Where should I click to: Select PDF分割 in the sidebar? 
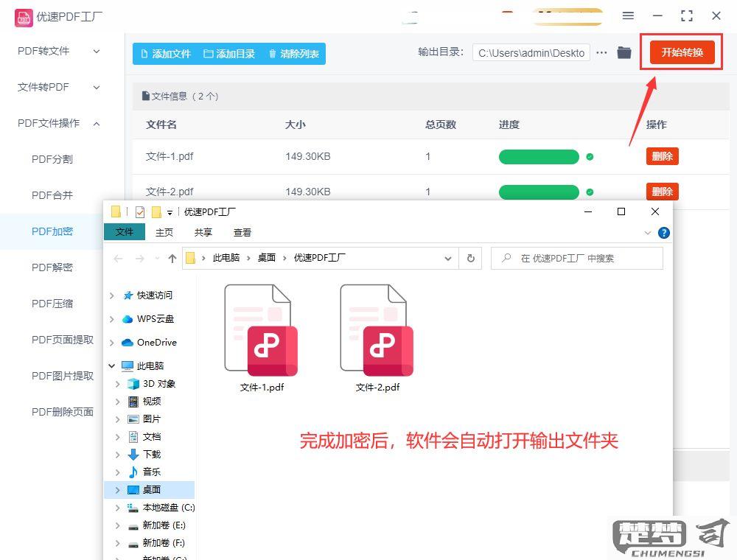point(52,159)
